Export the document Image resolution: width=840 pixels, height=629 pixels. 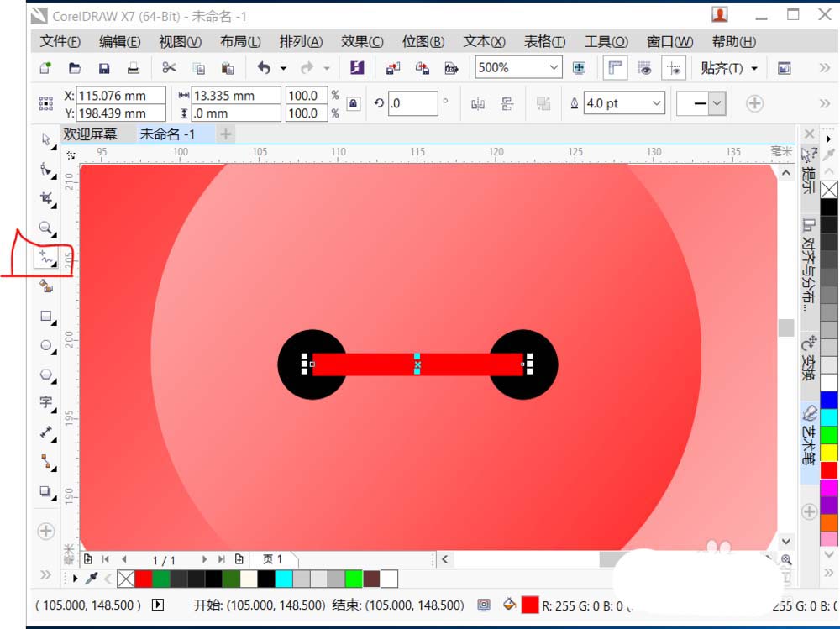(423, 68)
